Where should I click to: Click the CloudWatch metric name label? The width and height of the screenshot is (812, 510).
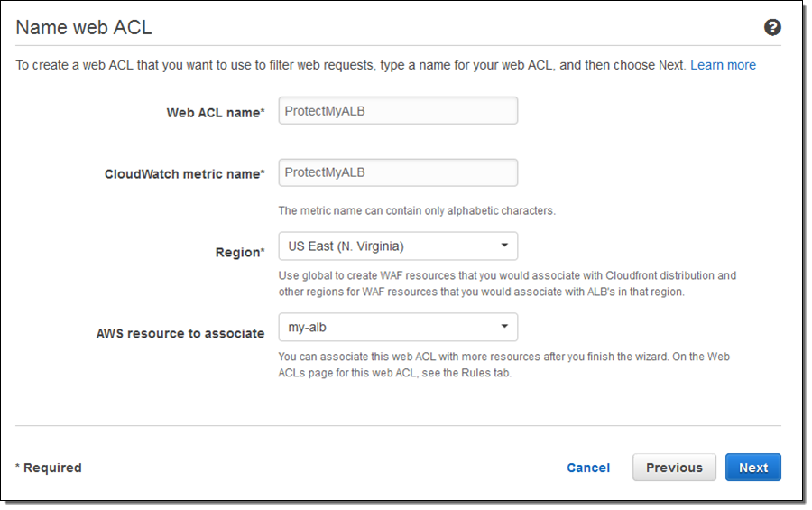184,174
